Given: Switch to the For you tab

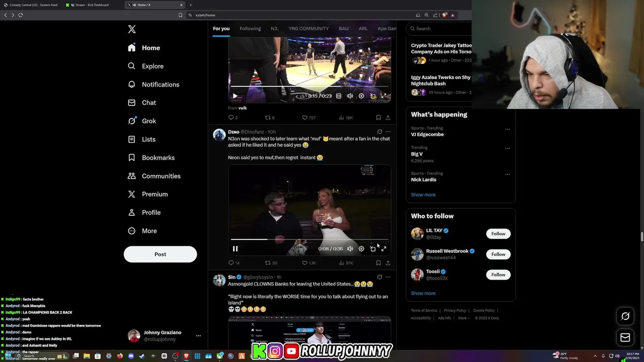Looking at the screenshot, I should (x=221, y=29).
